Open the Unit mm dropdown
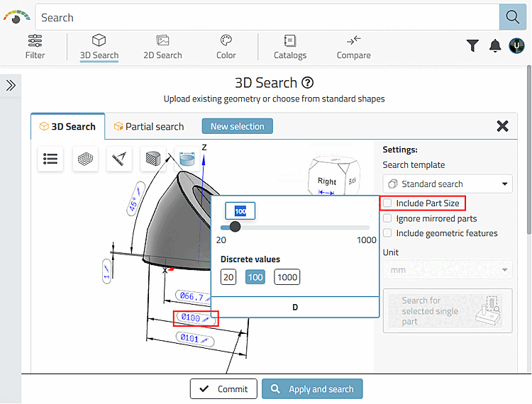 pos(447,269)
